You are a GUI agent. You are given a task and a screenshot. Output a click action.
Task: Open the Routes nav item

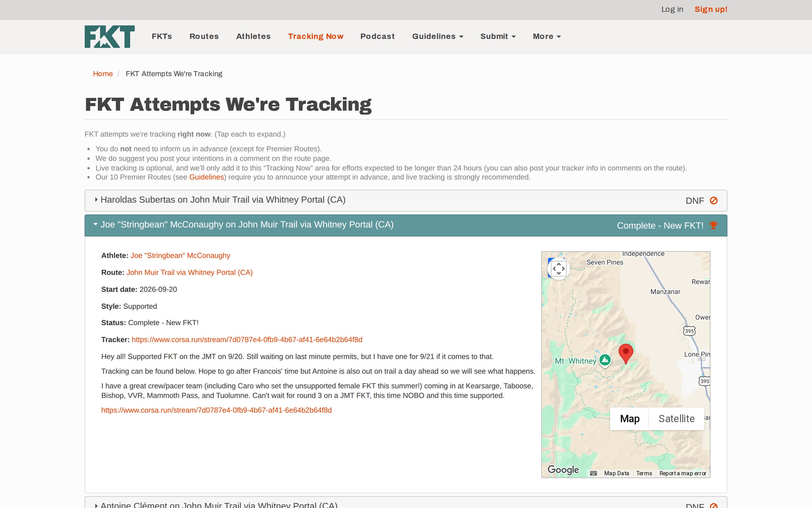click(x=204, y=36)
